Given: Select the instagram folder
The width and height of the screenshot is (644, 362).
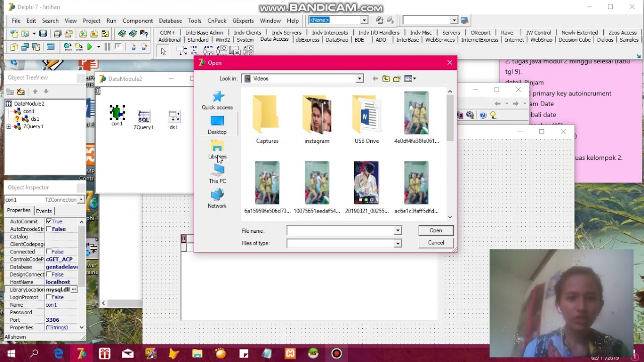Looking at the screenshot, I should (x=317, y=119).
